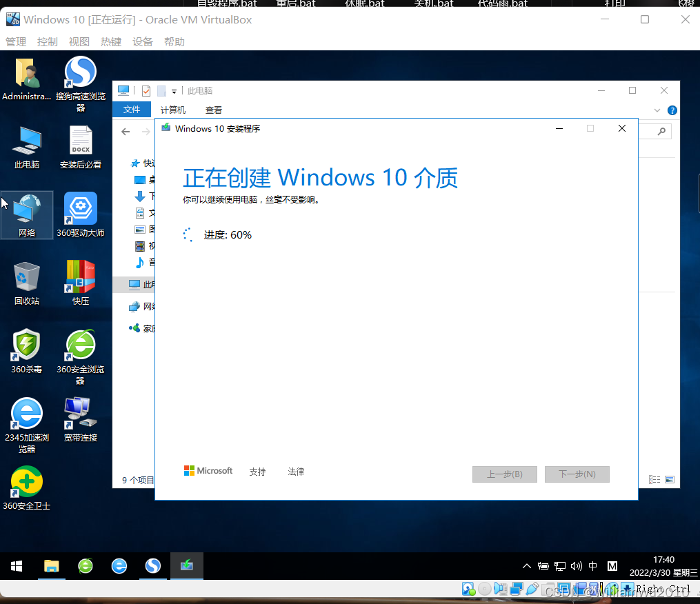700x604 pixels.
Task: Open VirtualBox 设备 menu
Action: (x=142, y=42)
